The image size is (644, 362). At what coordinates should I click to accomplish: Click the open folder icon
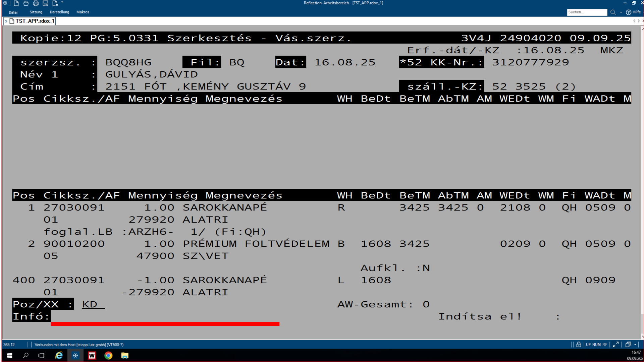(26, 3)
